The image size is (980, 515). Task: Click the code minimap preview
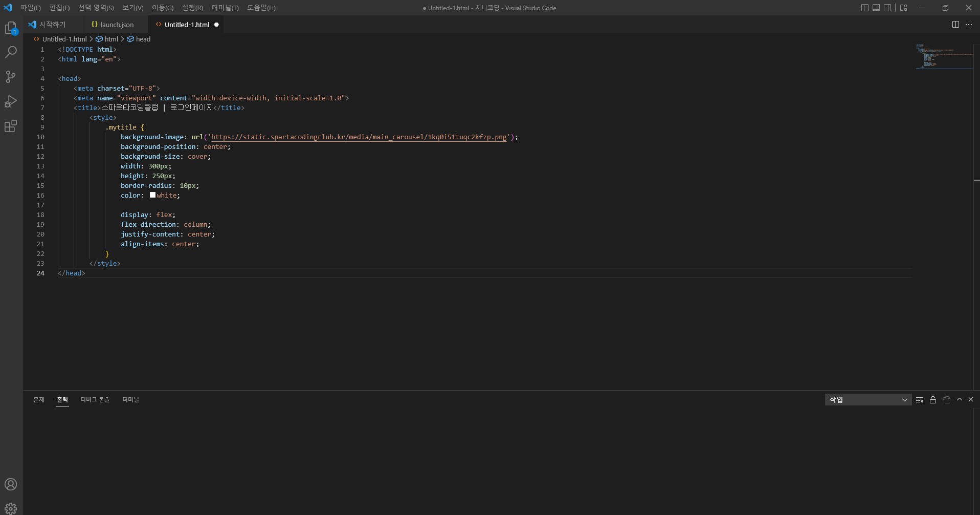[x=944, y=56]
